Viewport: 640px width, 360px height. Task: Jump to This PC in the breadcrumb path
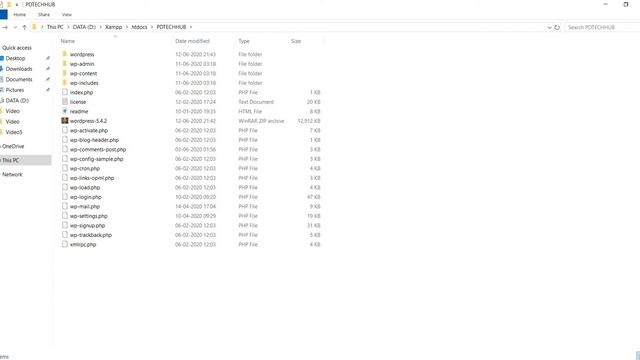coord(55,27)
